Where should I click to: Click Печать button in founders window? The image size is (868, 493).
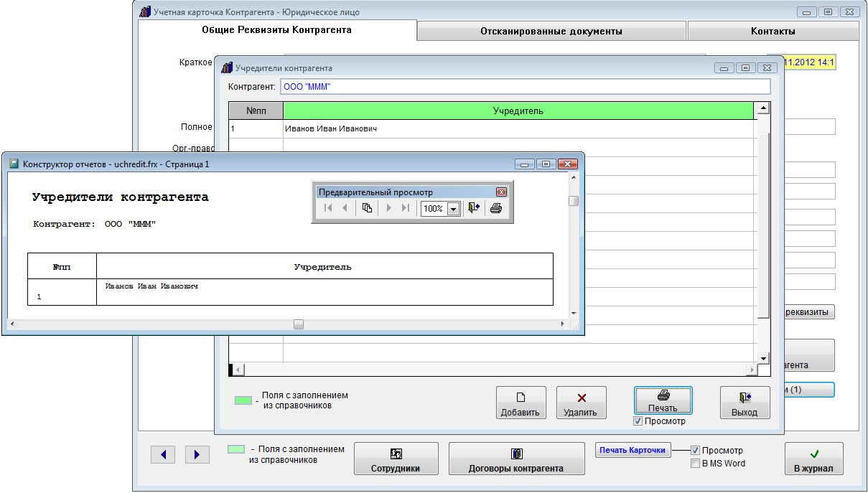pos(663,400)
